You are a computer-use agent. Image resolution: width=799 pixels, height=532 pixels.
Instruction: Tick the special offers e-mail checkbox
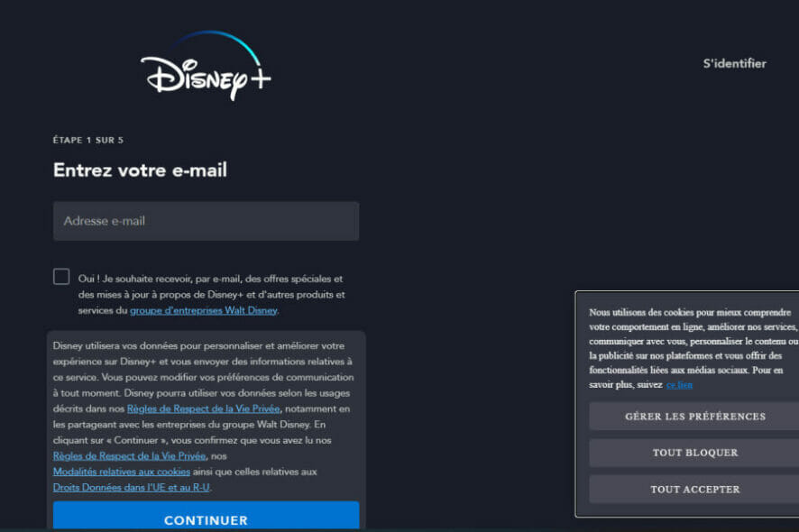(x=61, y=276)
